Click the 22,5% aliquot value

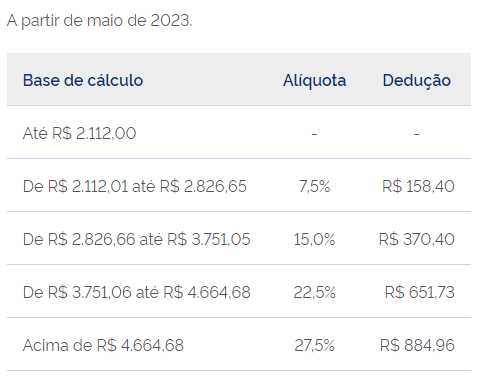click(x=314, y=292)
